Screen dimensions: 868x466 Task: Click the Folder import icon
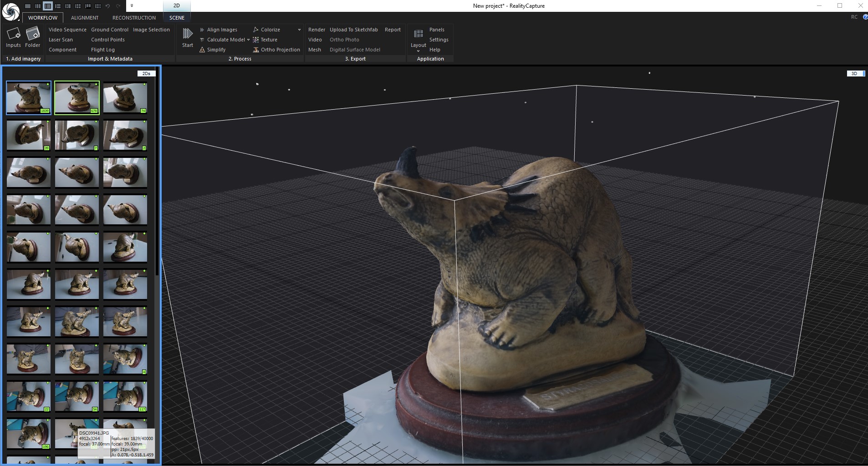pos(33,34)
